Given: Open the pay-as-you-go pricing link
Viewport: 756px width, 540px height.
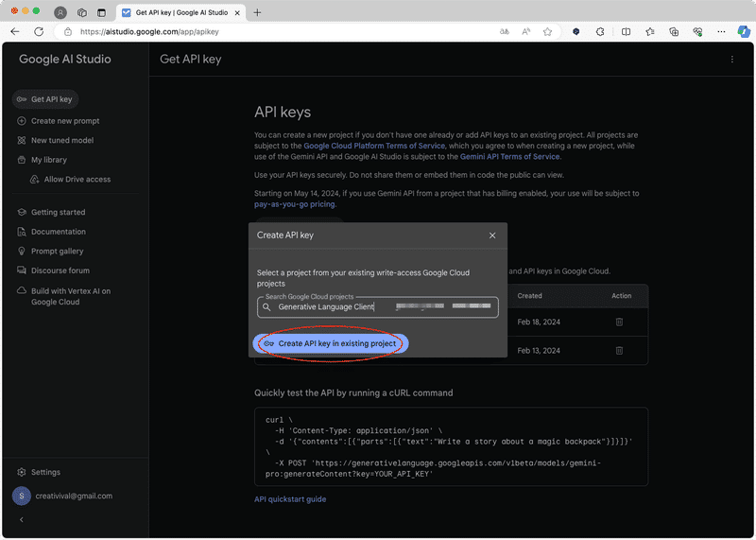Looking at the screenshot, I should click(295, 204).
